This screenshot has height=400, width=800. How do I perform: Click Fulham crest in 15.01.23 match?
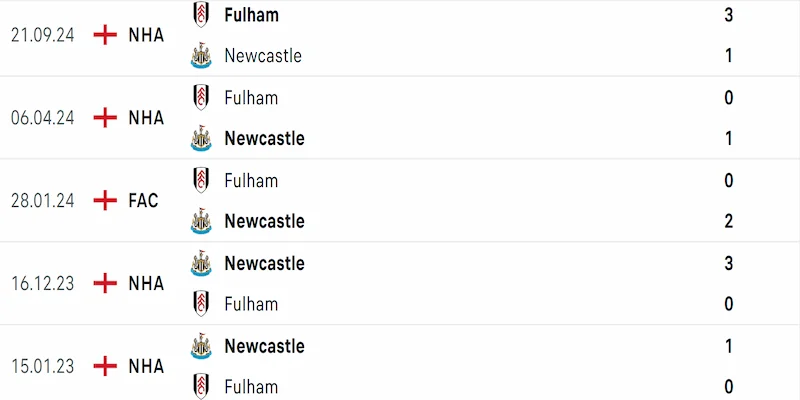(x=202, y=387)
